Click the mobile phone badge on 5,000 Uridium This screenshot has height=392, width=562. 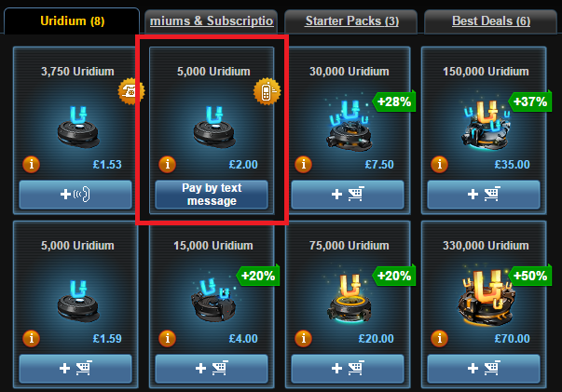[x=267, y=91]
